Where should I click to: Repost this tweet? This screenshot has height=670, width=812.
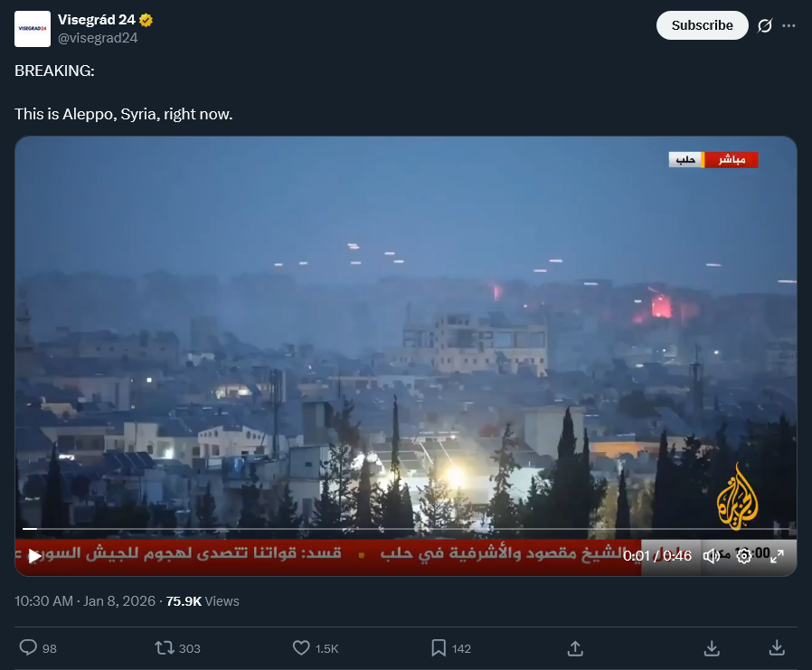pyautogui.click(x=165, y=647)
